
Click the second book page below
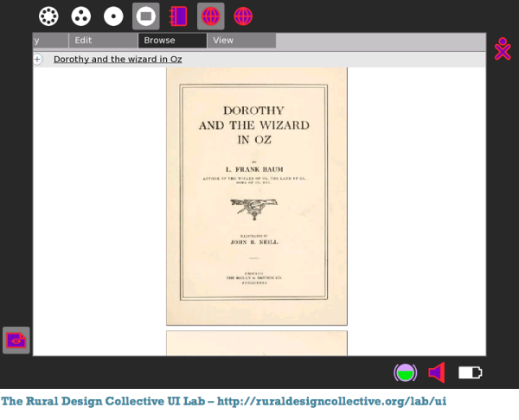(x=257, y=343)
